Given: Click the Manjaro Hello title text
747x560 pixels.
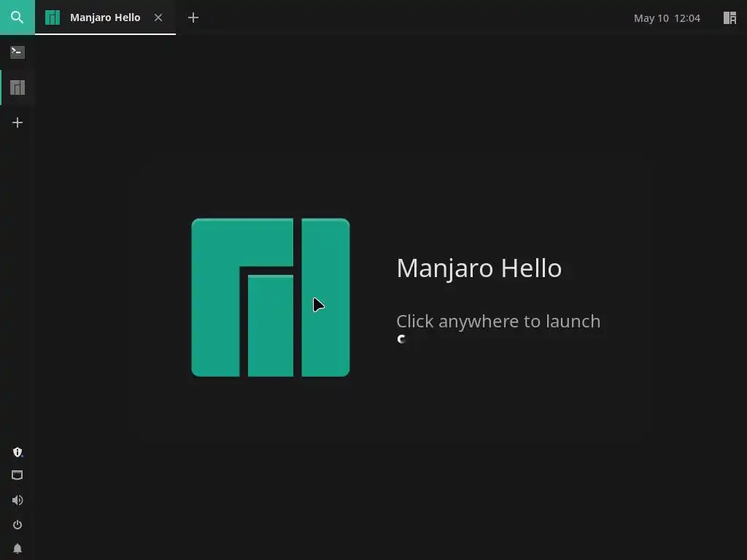Looking at the screenshot, I should click(479, 268).
